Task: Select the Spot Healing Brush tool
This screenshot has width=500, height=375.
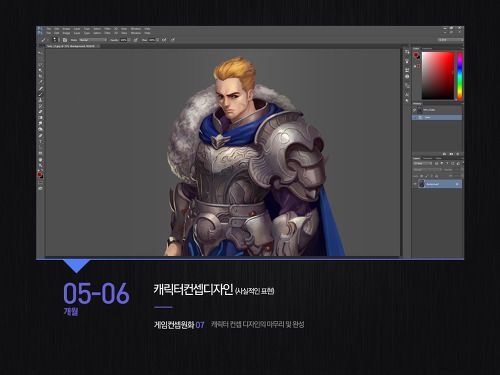Action: (x=41, y=88)
